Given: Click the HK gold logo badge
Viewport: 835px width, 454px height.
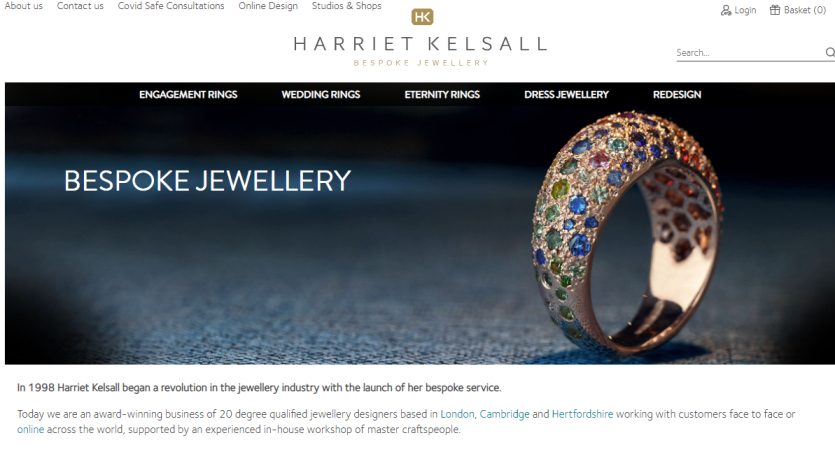Looking at the screenshot, I should pyautogui.click(x=422, y=17).
